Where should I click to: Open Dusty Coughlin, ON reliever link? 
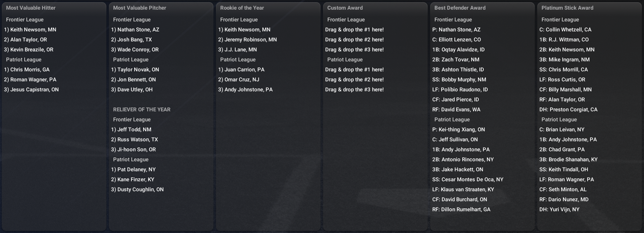140,189
